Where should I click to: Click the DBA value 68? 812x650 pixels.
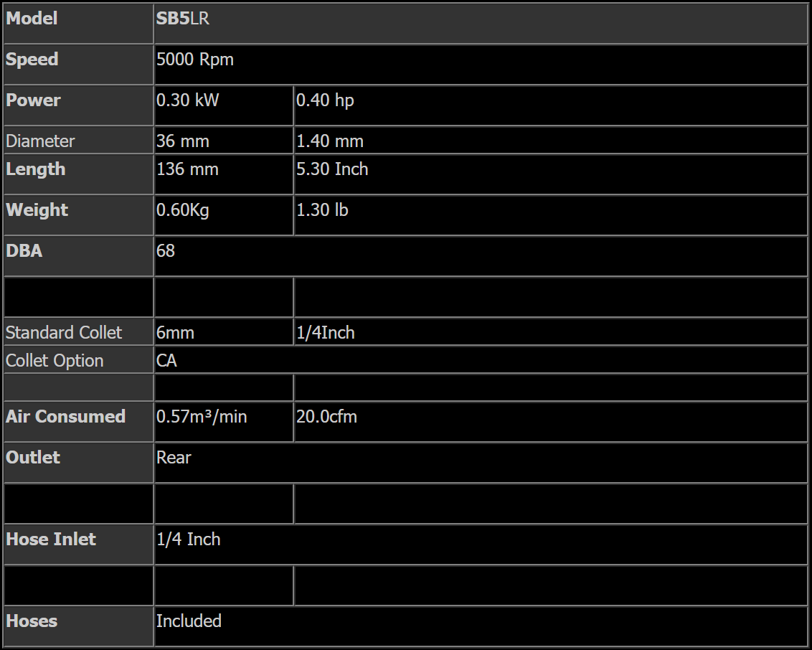[165, 250]
